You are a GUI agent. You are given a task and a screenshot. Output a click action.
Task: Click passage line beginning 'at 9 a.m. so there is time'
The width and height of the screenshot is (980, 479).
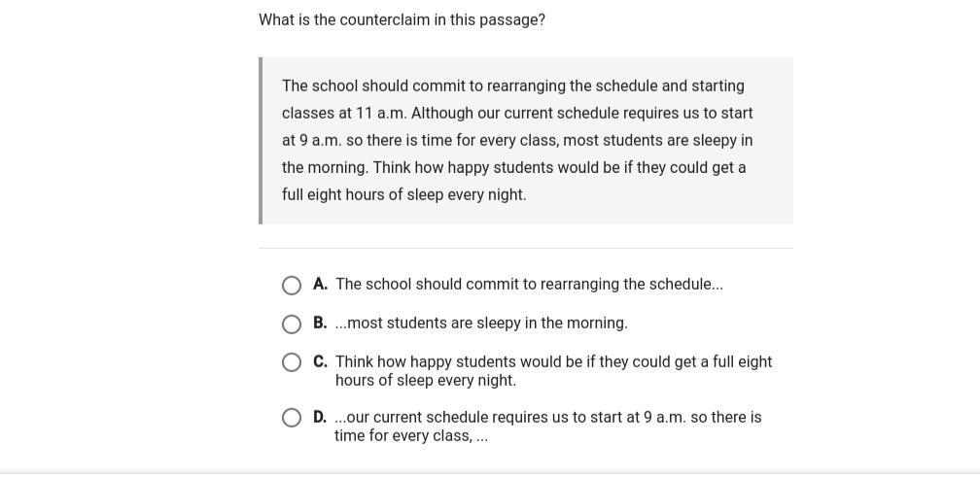pos(516,140)
